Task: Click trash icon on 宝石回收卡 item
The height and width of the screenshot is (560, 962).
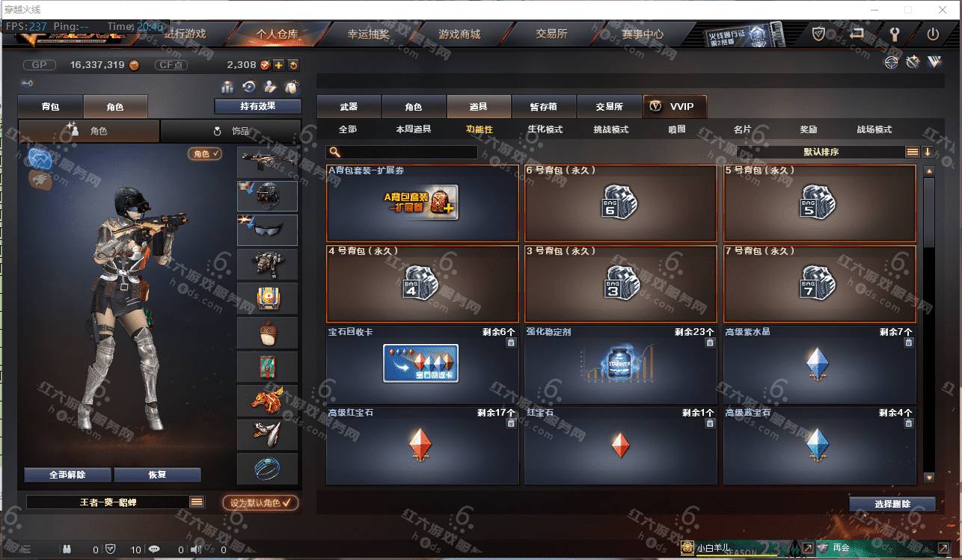Action: pos(511,342)
